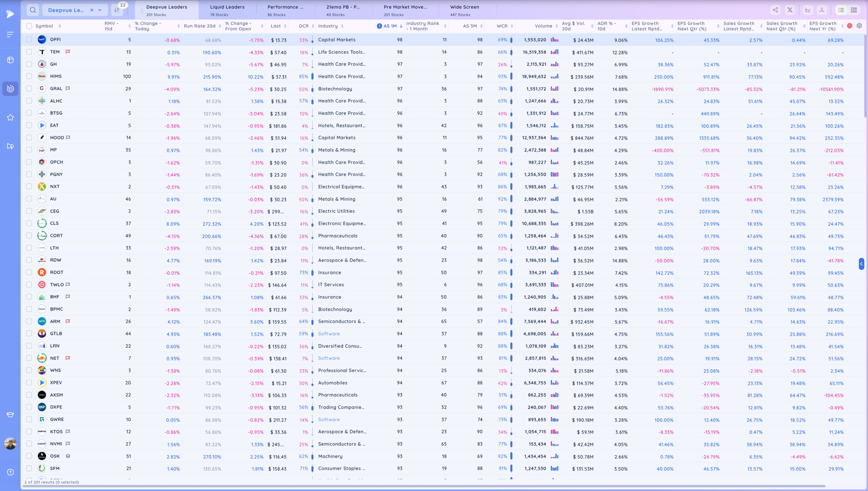Open the left sidebar menu lines icon
868x491 pixels.
point(10,34)
